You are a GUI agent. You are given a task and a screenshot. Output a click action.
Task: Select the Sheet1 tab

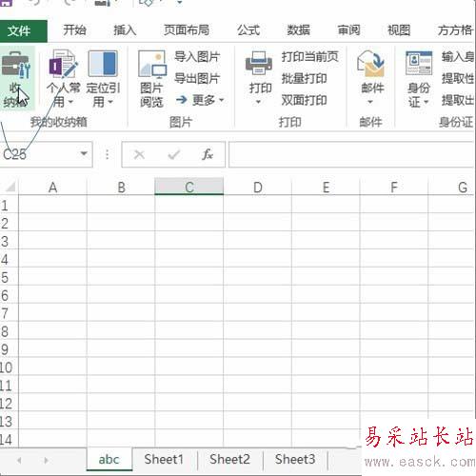coord(164,459)
